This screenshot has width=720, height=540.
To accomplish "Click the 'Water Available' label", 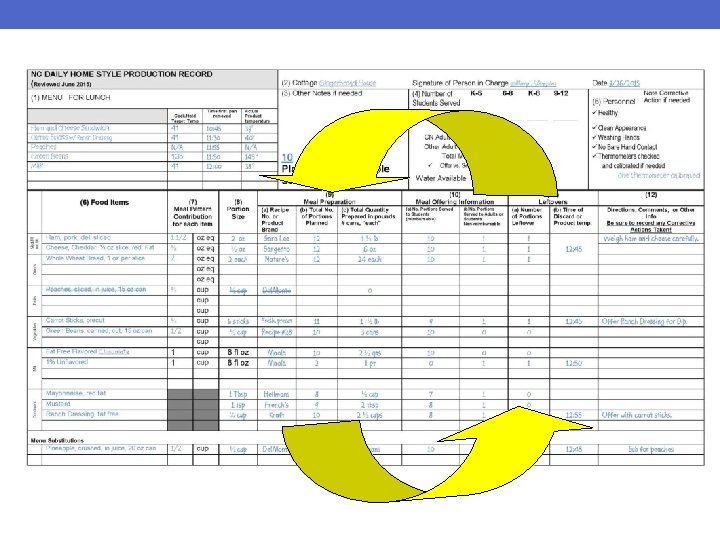I will point(441,178).
